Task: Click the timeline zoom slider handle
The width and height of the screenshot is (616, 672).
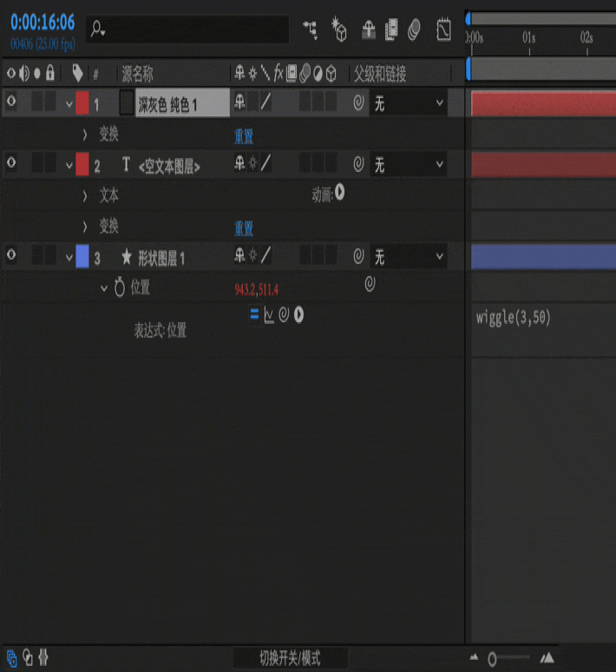Action: (492, 659)
